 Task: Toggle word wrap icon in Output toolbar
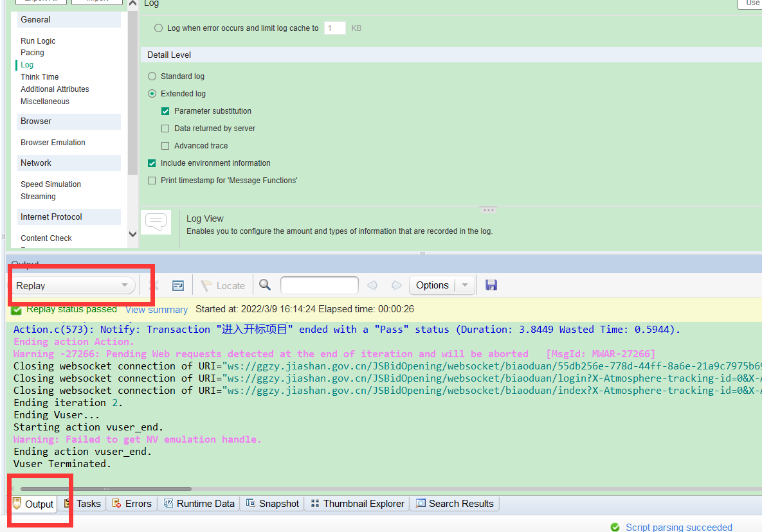pos(178,285)
